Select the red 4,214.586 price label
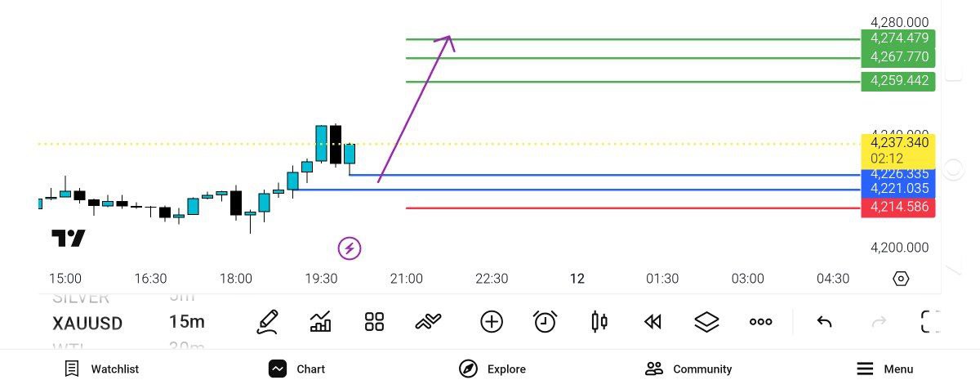This screenshot has height=389, width=980. pos(898,208)
